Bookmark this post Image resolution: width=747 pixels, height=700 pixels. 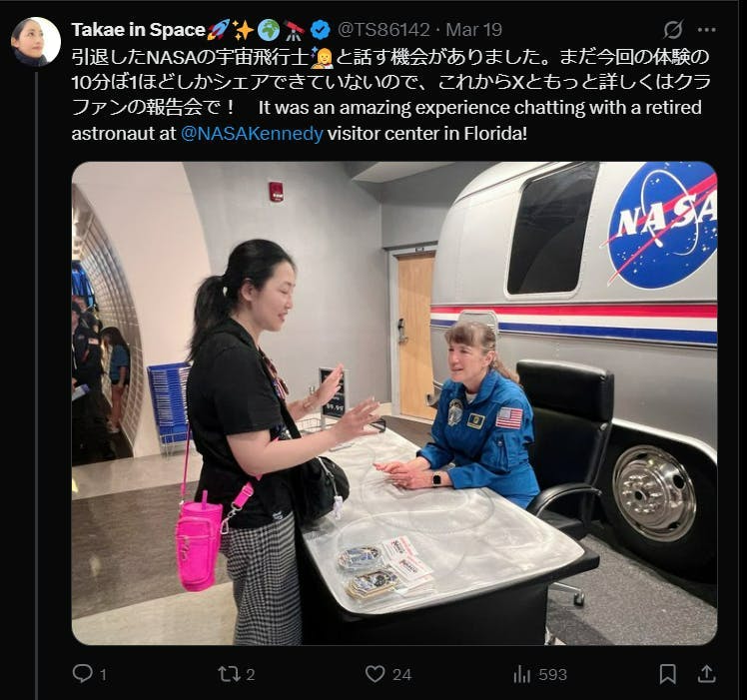667,674
